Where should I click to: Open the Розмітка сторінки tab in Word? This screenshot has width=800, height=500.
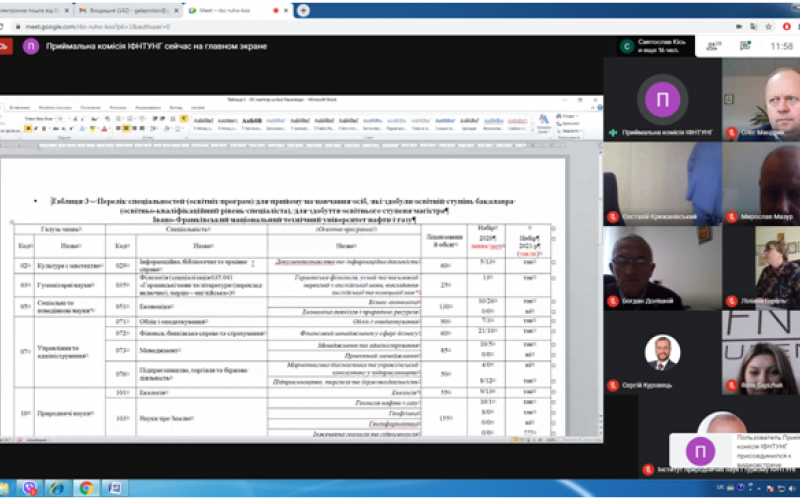(x=55, y=108)
